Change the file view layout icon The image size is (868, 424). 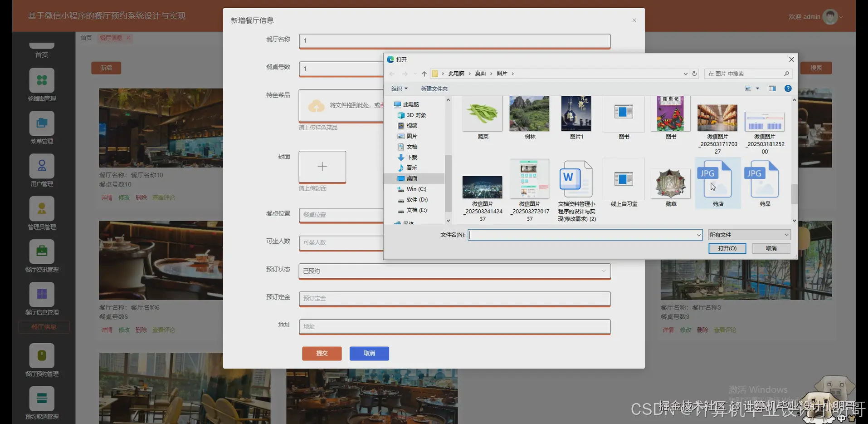(748, 89)
